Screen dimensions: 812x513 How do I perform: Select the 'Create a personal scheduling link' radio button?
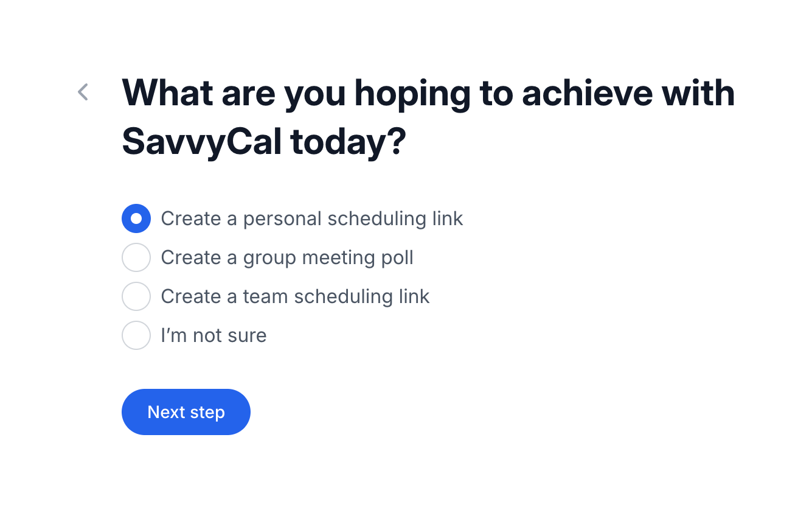[x=136, y=218]
